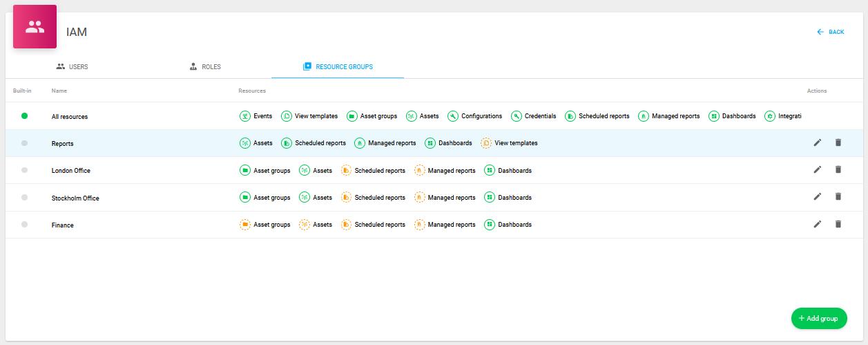Click the Reports row built-in dot

[x=24, y=143]
